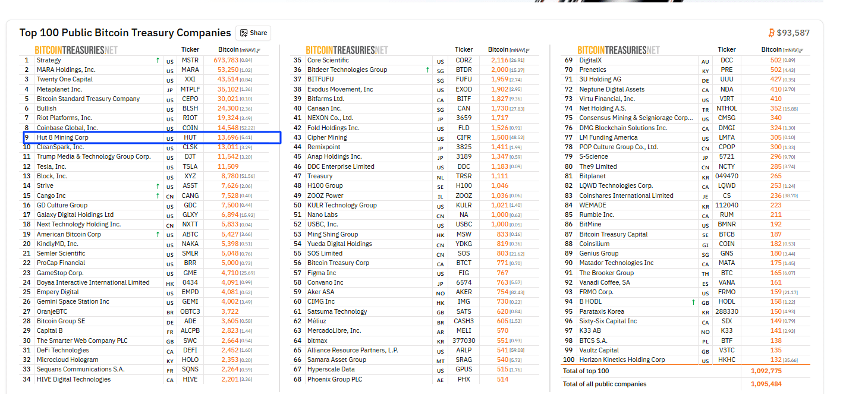Click the Ticker column header above DCC
Image resolution: width=868 pixels, height=394 pixels.
click(727, 50)
